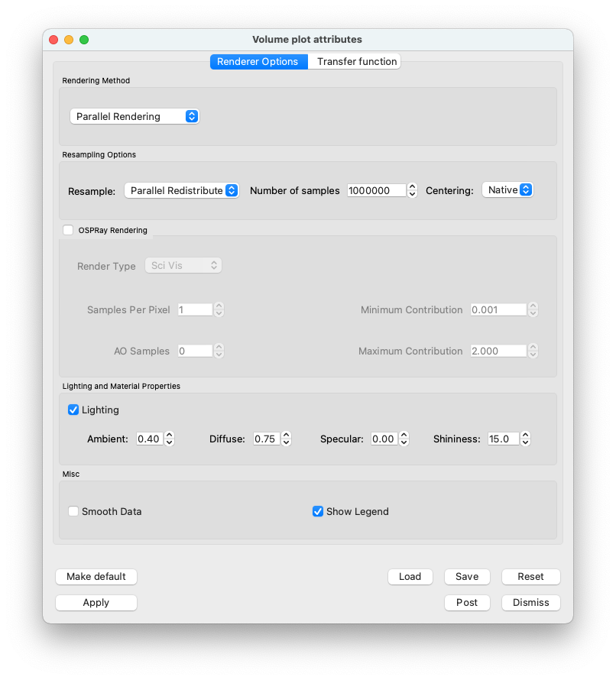Switch to the Transfer function tab
Image resolution: width=616 pixels, height=680 pixels.
(357, 62)
